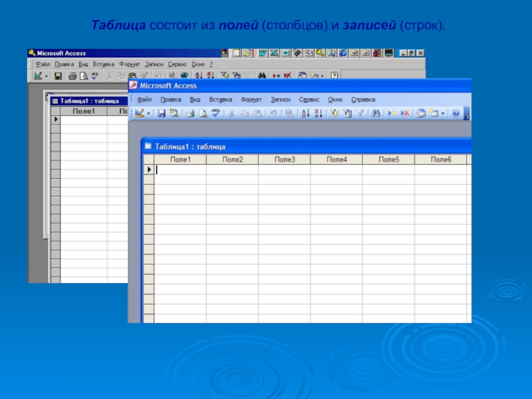Click the Cut scissors icon in the front Access toolbar
This screenshot has width=532, height=399.
[231, 113]
